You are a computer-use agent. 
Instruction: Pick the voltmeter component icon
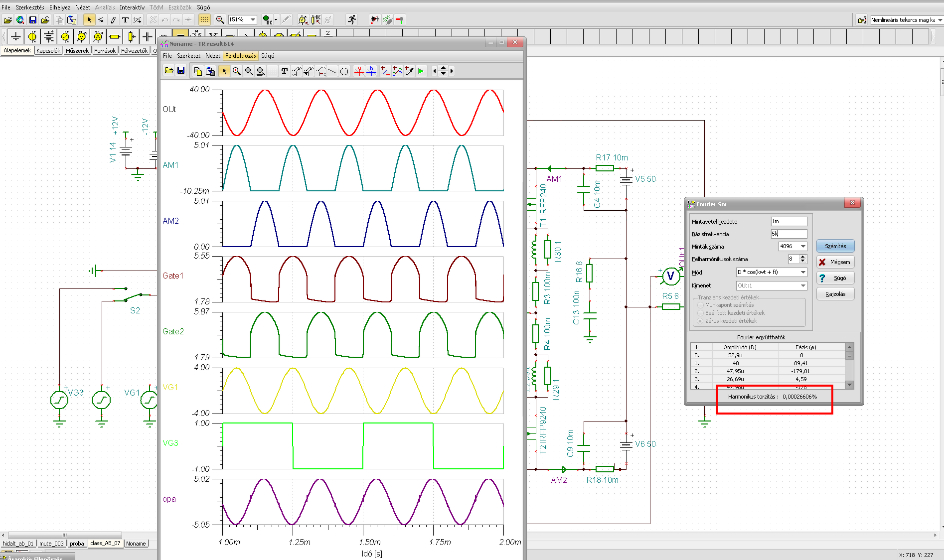[x=82, y=36]
